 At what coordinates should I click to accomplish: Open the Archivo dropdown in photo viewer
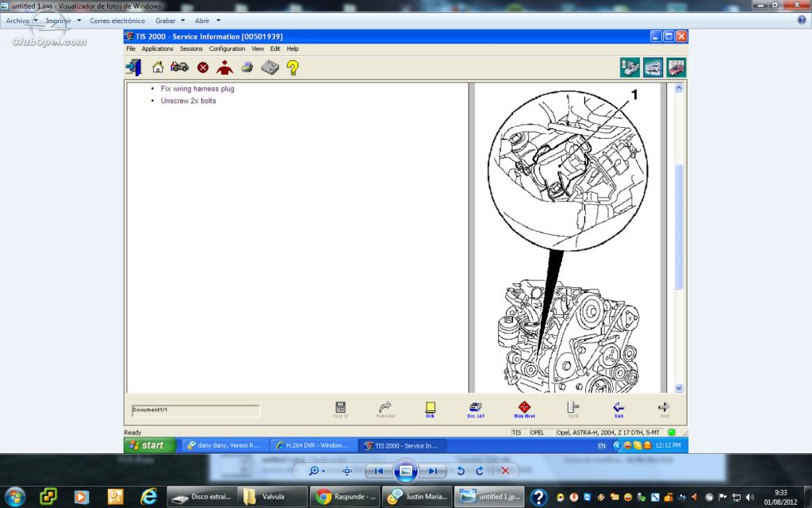click(x=21, y=21)
